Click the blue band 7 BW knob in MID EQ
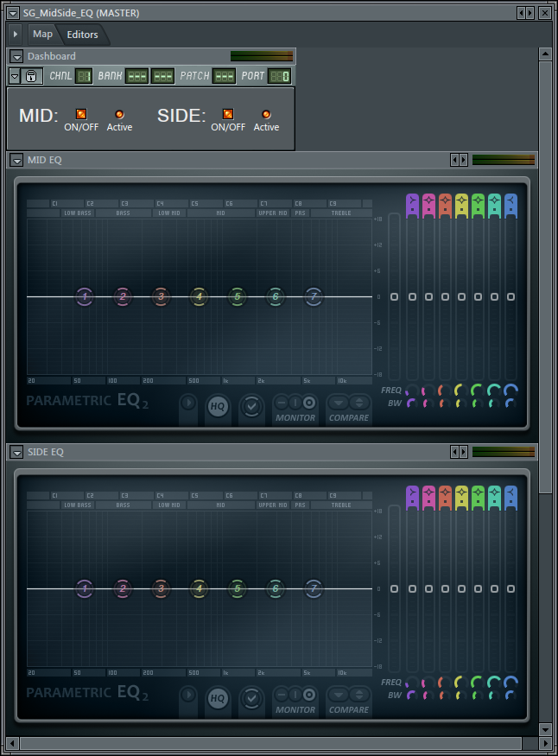 point(510,403)
